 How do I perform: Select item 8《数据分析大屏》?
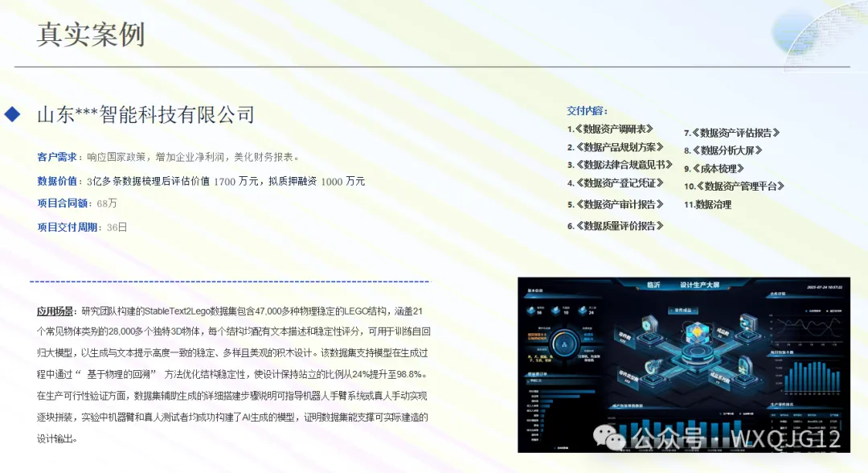pyautogui.click(x=723, y=150)
